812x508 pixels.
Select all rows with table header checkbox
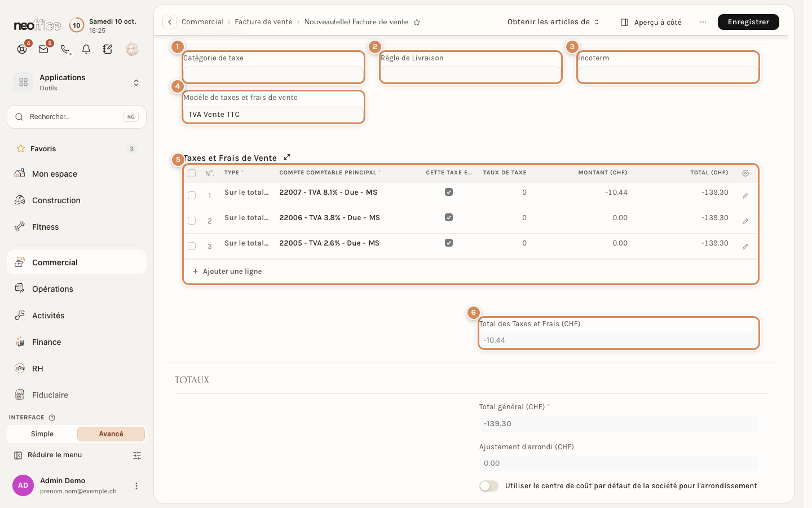[192, 173]
